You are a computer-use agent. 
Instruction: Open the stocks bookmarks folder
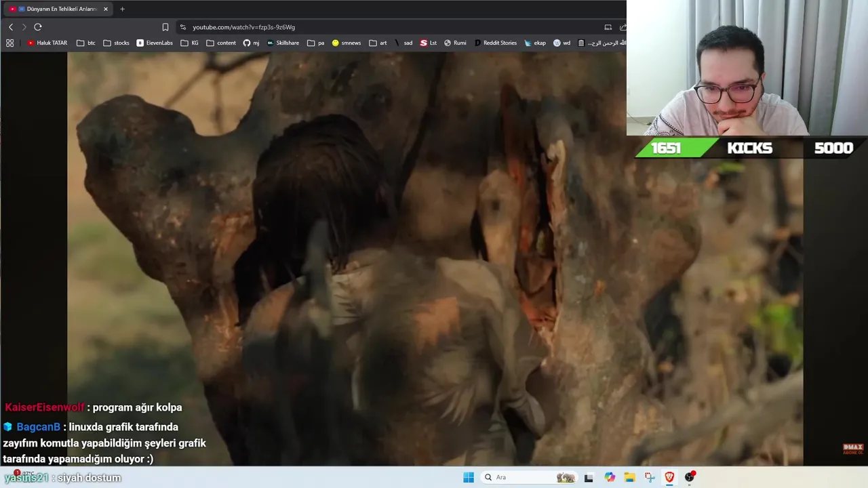point(117,43)
